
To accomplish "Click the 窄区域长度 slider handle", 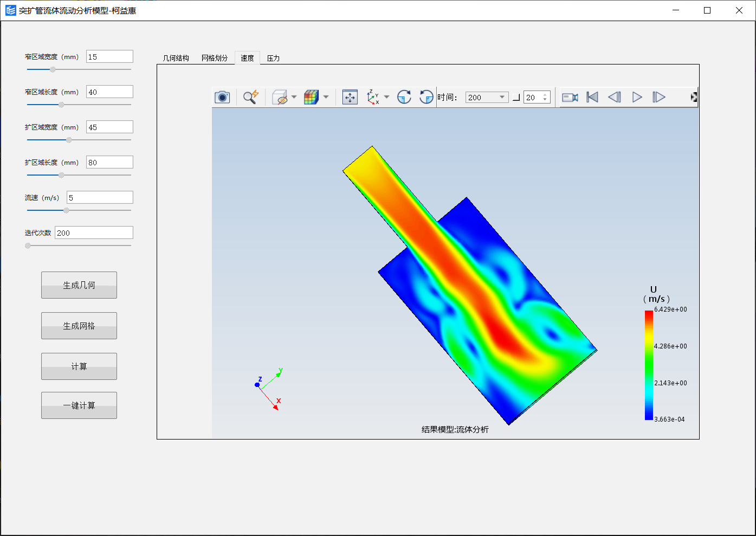I will (x=61, y=105).
